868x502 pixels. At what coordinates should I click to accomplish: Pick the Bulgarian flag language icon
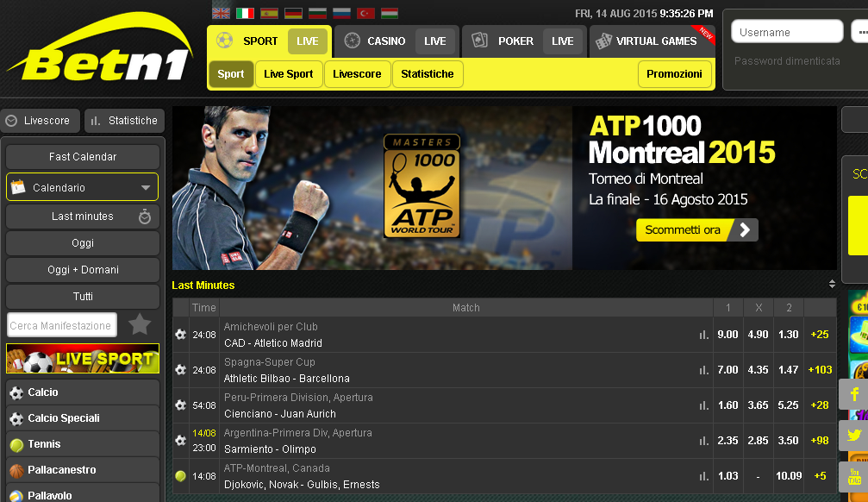click(x=318, y=13)
